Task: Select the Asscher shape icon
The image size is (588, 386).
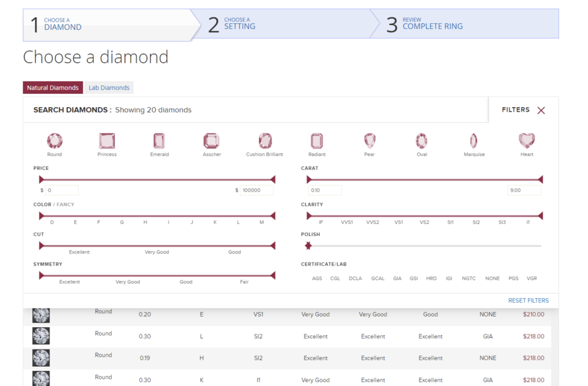Action: click(x=211, y=141)
